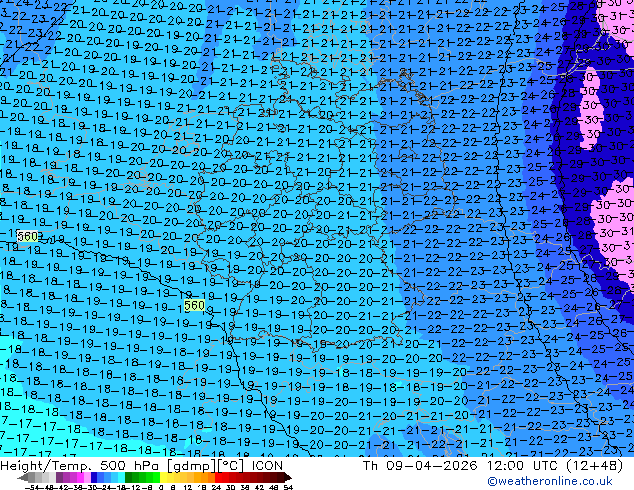Click the ICON model name in title
634x490 pixels.
tap(267, 466)
